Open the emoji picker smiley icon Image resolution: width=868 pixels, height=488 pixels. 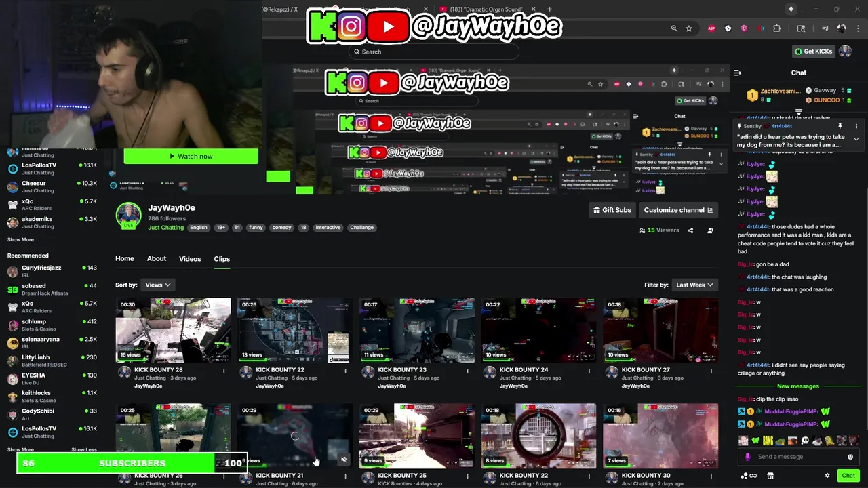point(850,457)
